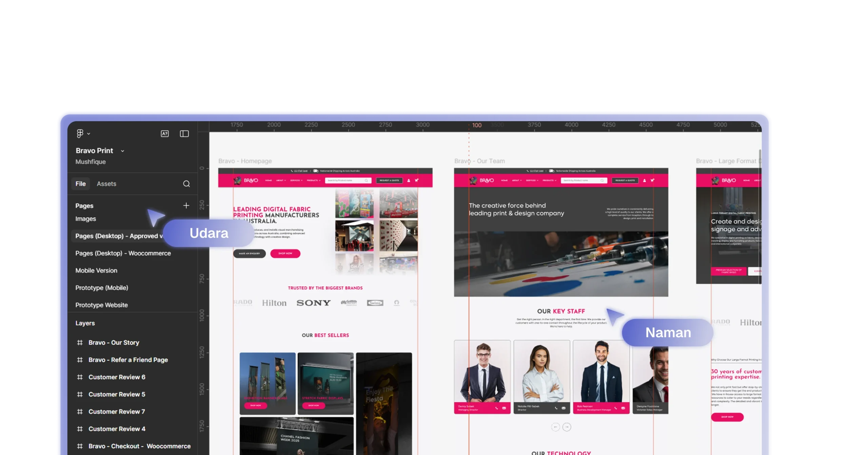868x455 pixels.
Task: Select the Customer Review 5 layer
Action: click(117, 395)
